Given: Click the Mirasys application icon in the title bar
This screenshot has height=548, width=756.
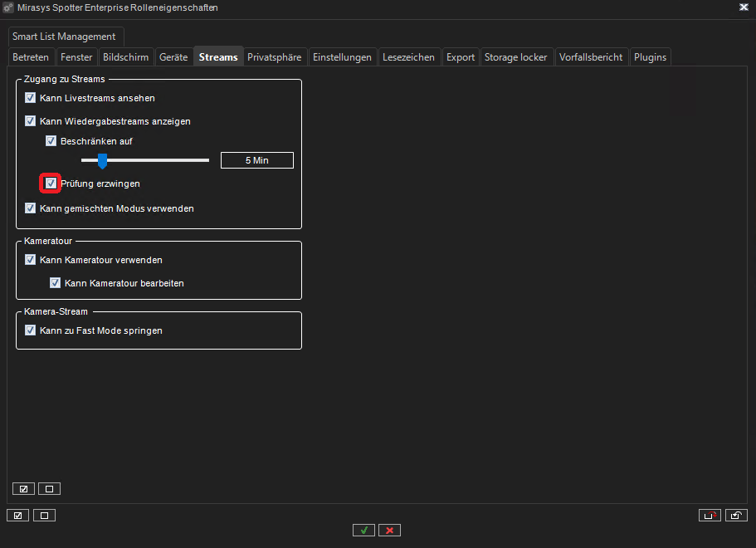Looking at the screenshot, I should point(9,7).
